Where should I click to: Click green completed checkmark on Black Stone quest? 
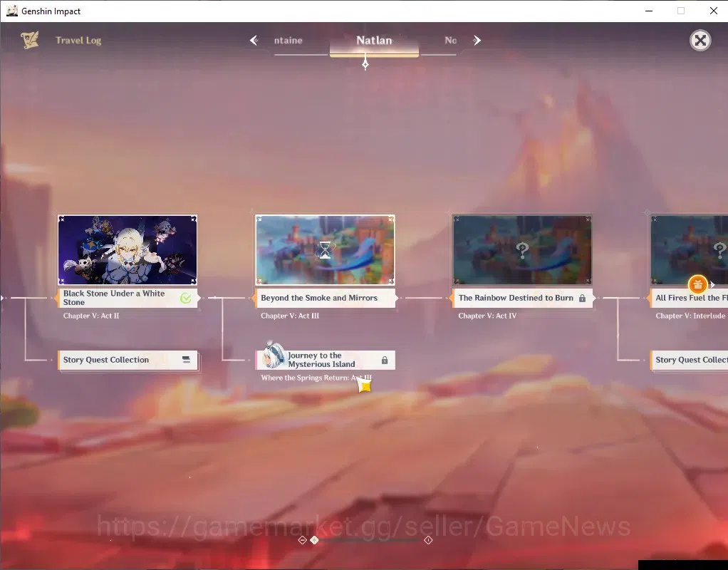pyautogui.click(x=186, y=299)
